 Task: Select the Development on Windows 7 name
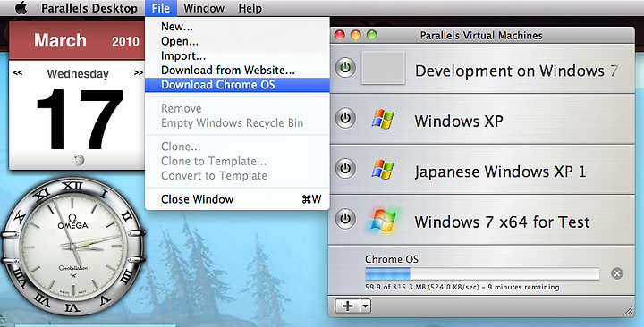click(x=516, y=71)
